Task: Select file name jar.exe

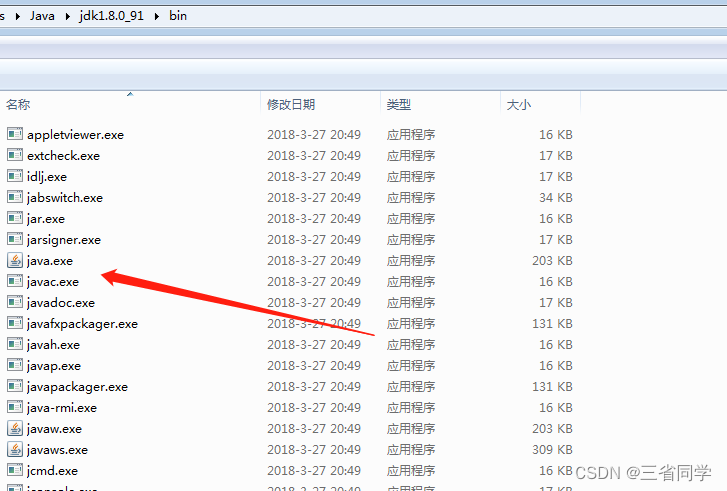Action: click(x=46, y=219)
